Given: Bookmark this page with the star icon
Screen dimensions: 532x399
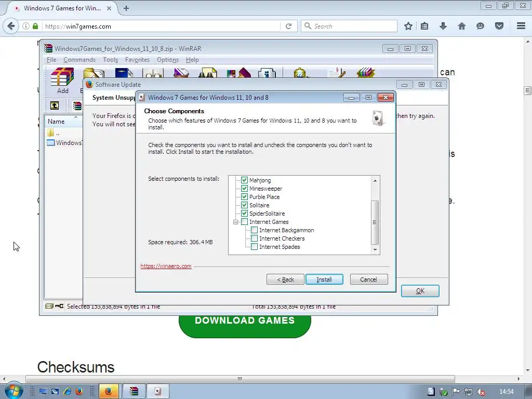Looking at the screenshot, I should click(x=408, y=26).
